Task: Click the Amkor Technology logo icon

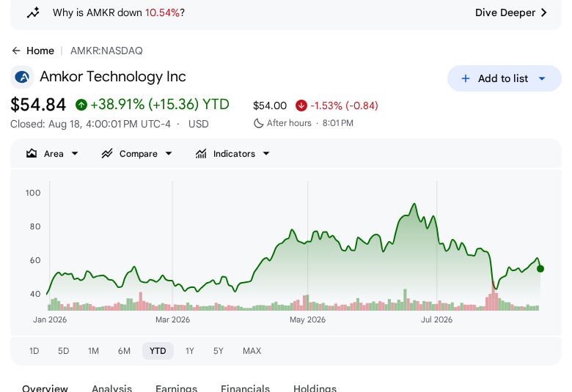Action: point(22,77)
